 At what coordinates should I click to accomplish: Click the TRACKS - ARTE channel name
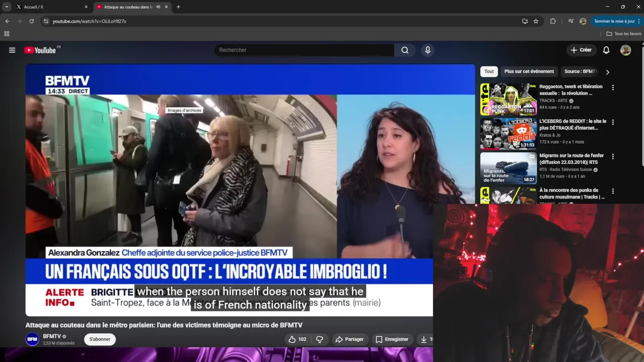[553, 101]
